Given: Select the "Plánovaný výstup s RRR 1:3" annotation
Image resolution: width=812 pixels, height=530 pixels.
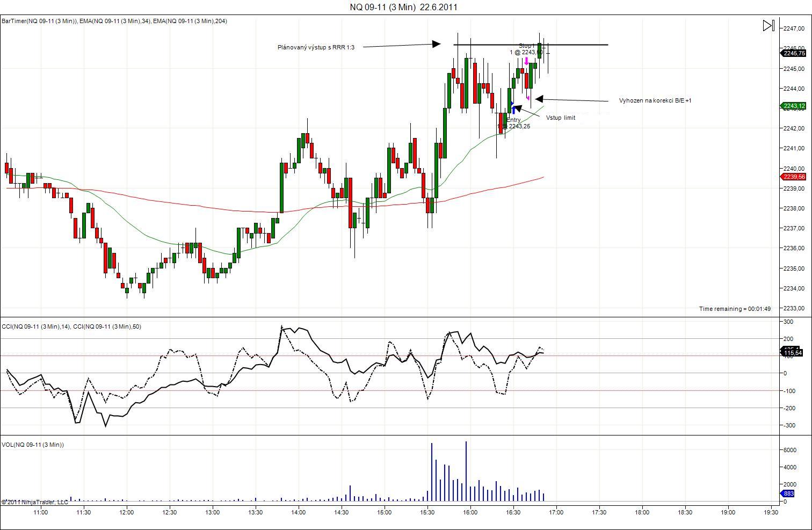Looking at the screenshot, I should (x=316, y=47).
